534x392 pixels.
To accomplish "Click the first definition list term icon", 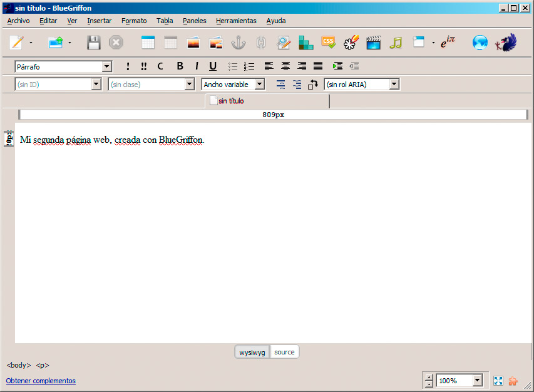I will (x=280, y=85).
